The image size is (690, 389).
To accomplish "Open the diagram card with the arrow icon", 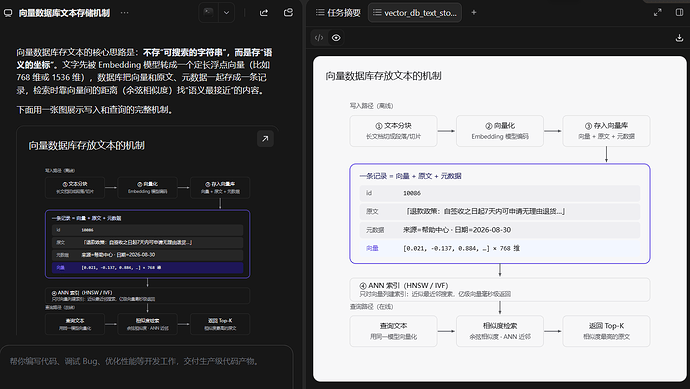I will [265, 139].
